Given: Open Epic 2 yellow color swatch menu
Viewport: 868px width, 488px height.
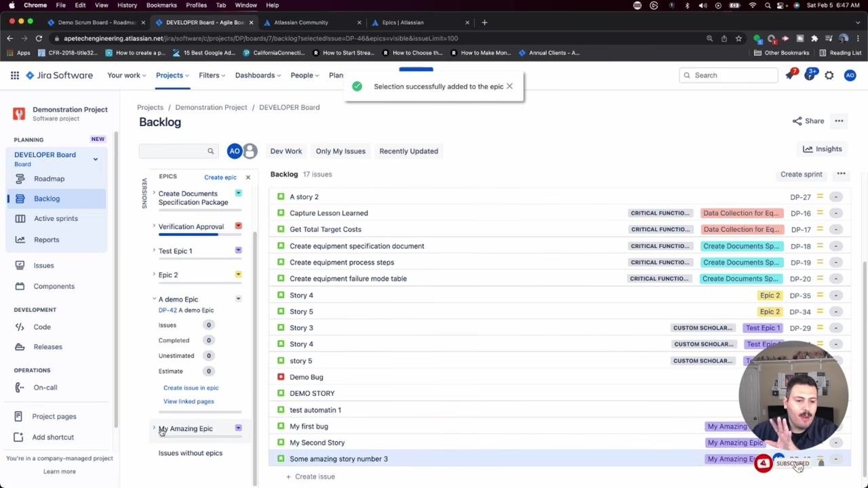Looking at the screenshot, I should click(238, 274).
